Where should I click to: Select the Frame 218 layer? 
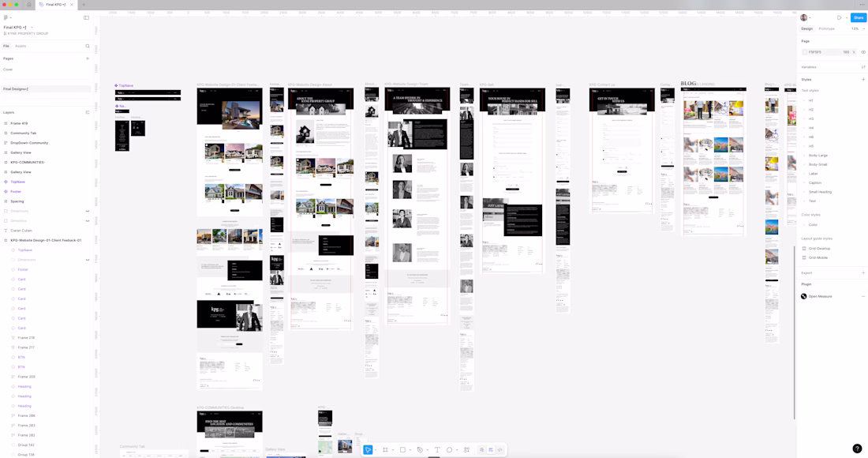click(26, 338)
